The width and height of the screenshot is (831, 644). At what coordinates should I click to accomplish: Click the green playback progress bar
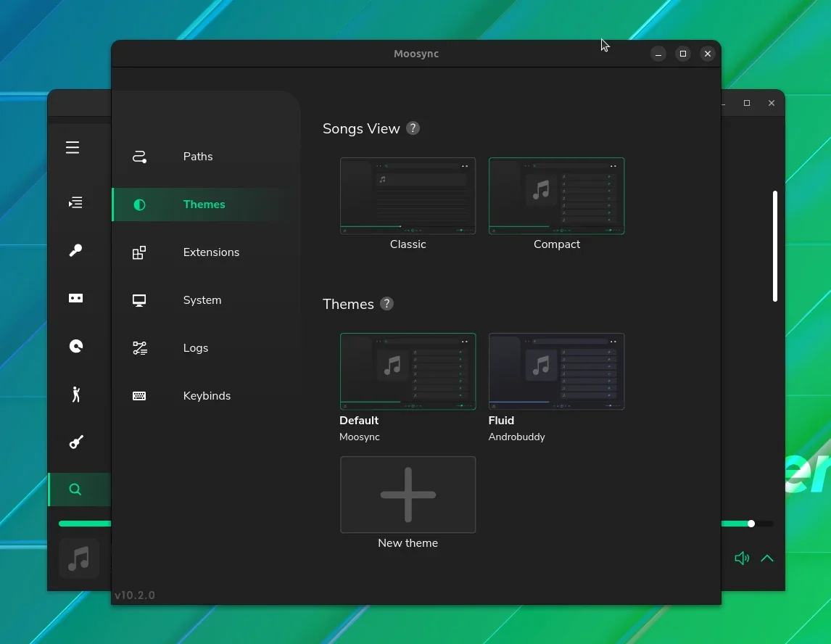(x=85, y=524)
